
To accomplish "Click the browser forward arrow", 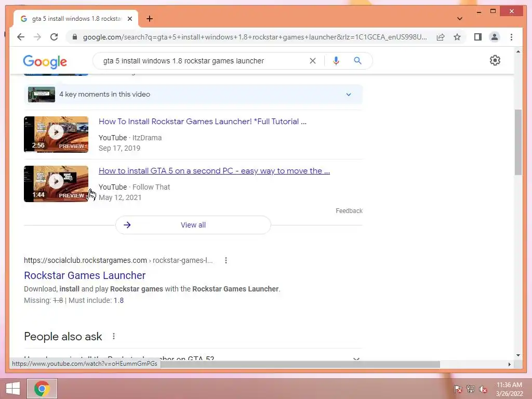I will click(x=37, y=37).
